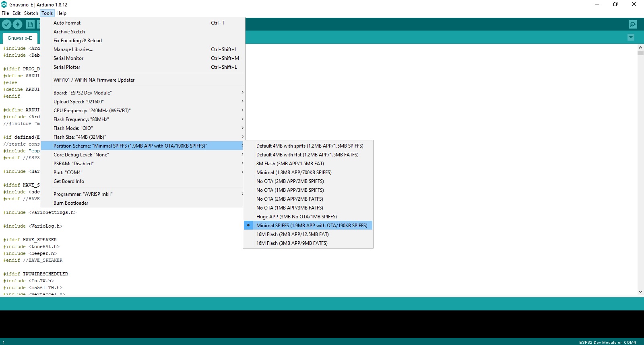Image resolution: width=644 pixels, height=345 pixels.
Task: Select Fix Encoding & Reload
Action: (x=143, y=41)
